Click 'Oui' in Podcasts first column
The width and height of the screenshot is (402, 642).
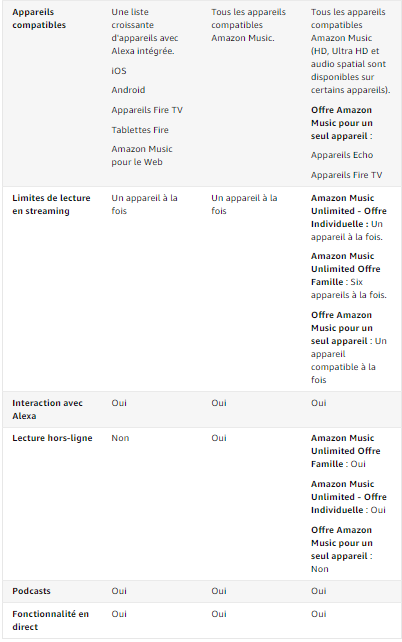coord(119,591)
